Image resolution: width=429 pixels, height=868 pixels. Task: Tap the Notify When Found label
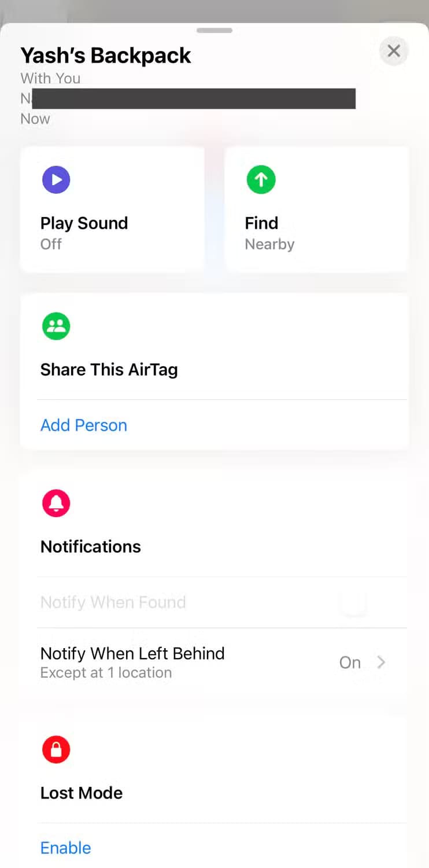pyautogui.click(x=113, y=602)
